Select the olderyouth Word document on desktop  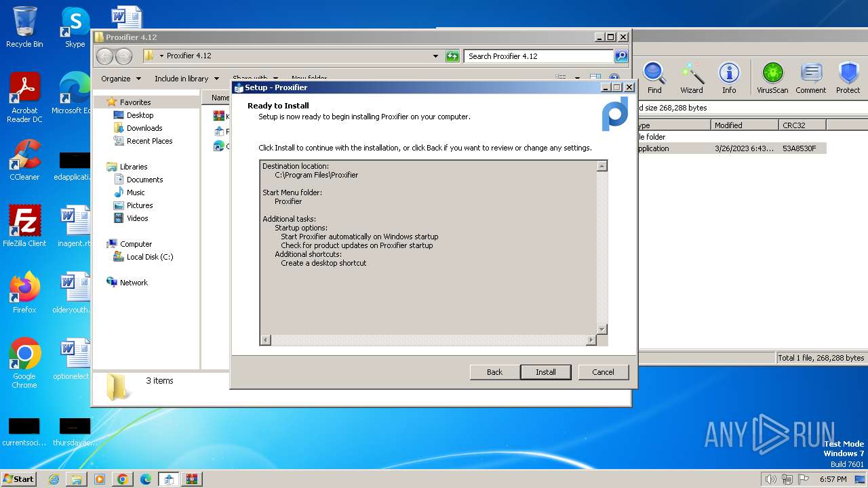coord(73,293)
